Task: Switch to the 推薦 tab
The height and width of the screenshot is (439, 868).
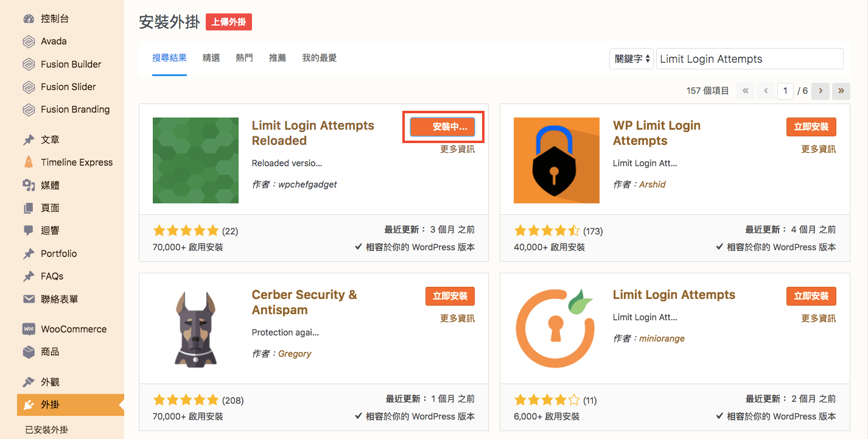Action: coord(278,58)
